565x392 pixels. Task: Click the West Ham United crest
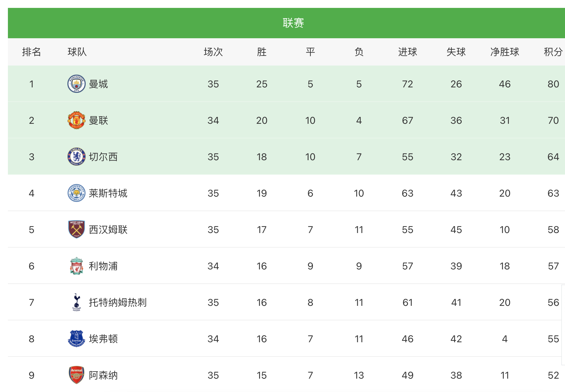click(x=76, y=229)
